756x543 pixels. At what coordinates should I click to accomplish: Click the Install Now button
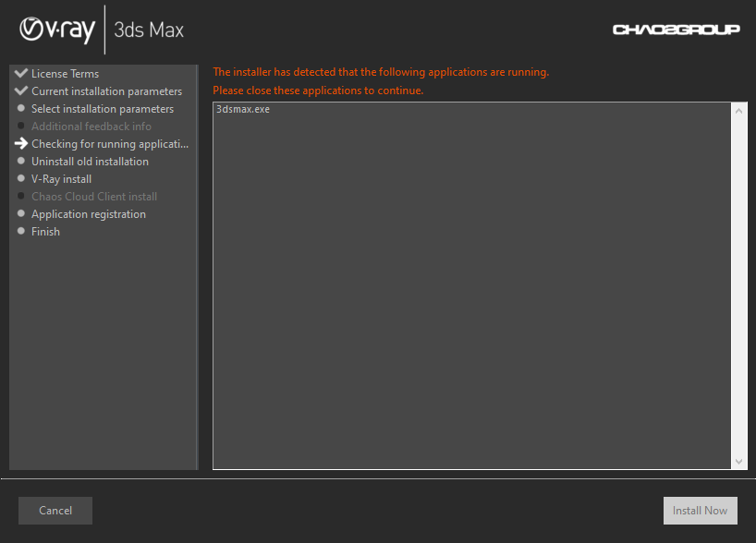click(700, 510)
